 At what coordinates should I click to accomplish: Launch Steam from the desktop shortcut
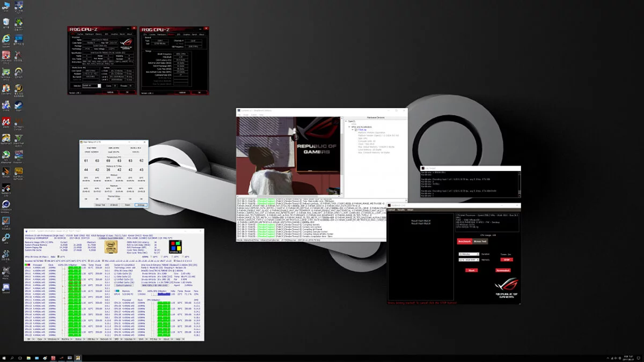pyautogui.click(x=18, y=106)
